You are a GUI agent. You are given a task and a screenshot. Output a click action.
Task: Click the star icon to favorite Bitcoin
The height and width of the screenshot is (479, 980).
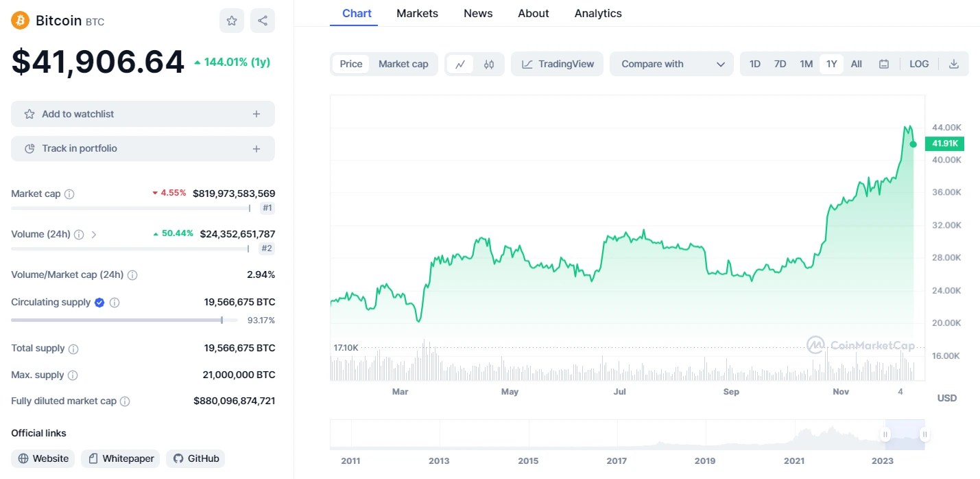point(231,21)
